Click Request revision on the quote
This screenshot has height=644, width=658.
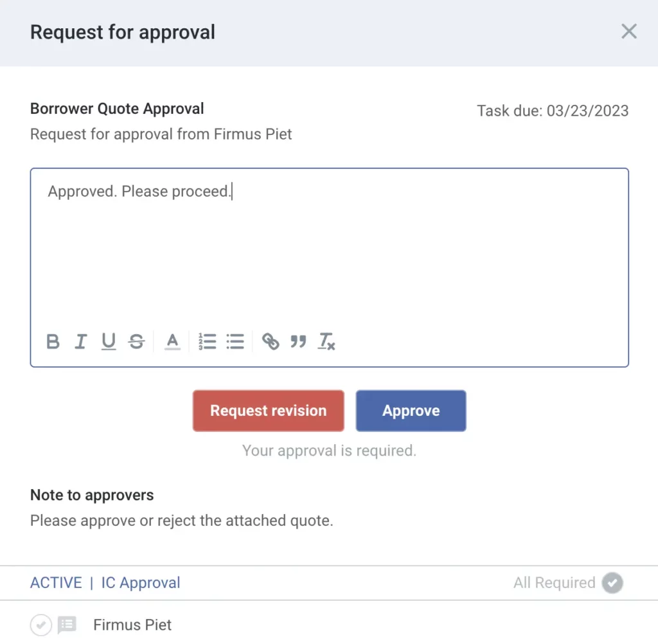[268, 410]
